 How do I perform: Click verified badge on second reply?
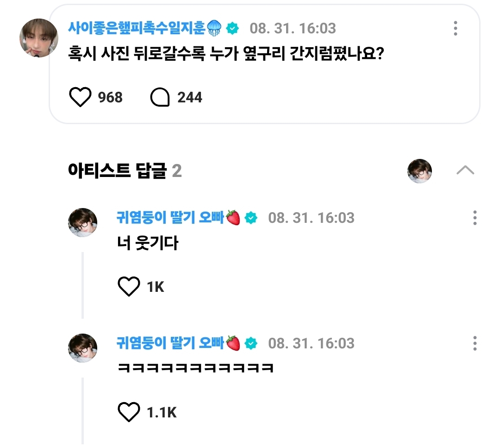click(x=251, y=343)
